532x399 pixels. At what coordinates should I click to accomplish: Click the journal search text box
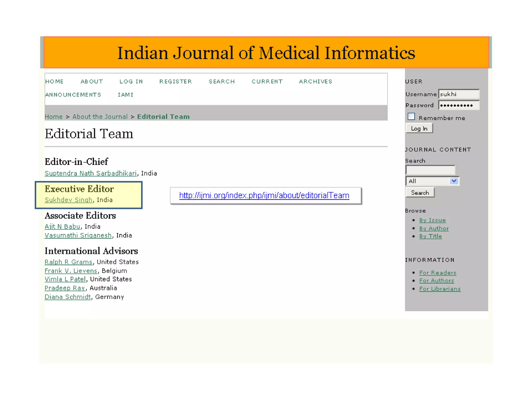coord(430,170)
